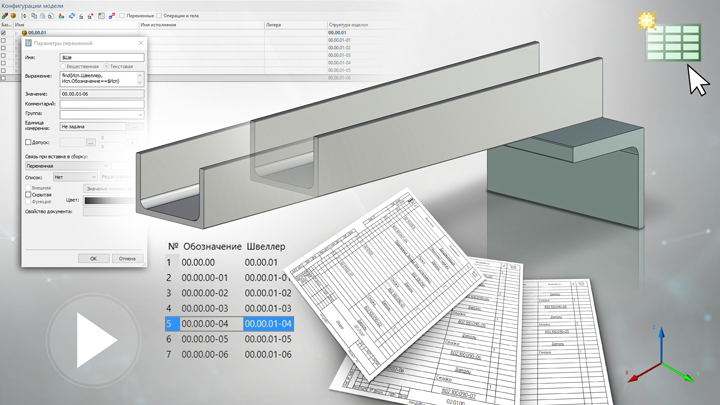
Task: Click the Баз... column header
Action: click(x=6, y=25)
